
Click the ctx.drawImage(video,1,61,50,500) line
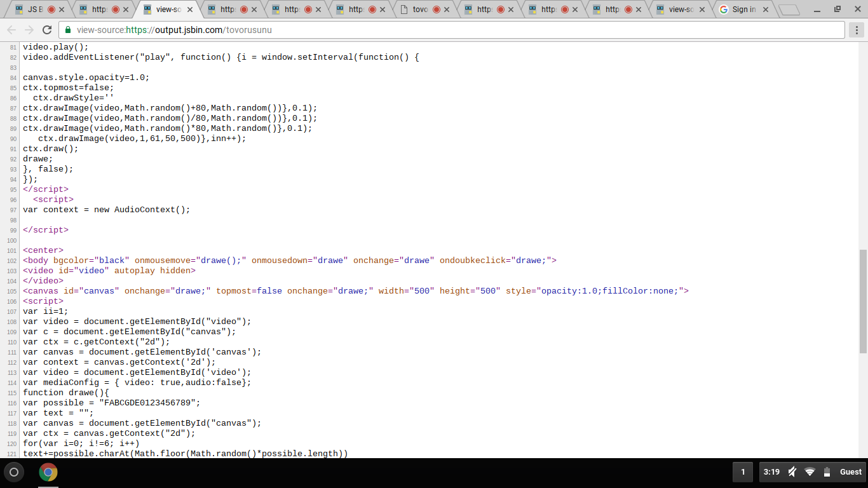coord(142,139)
